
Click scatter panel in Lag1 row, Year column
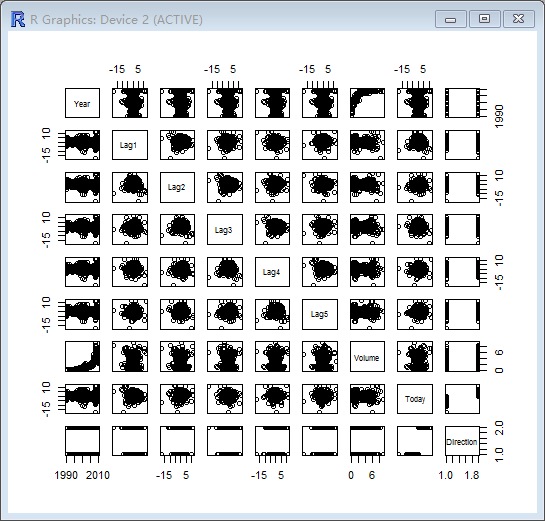(x=82, y=145)
